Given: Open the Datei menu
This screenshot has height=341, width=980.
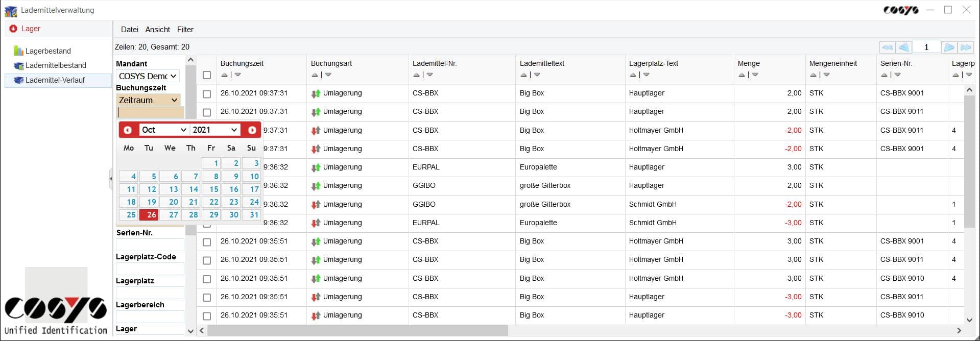Looking at the screenshot, I should 129,30.
